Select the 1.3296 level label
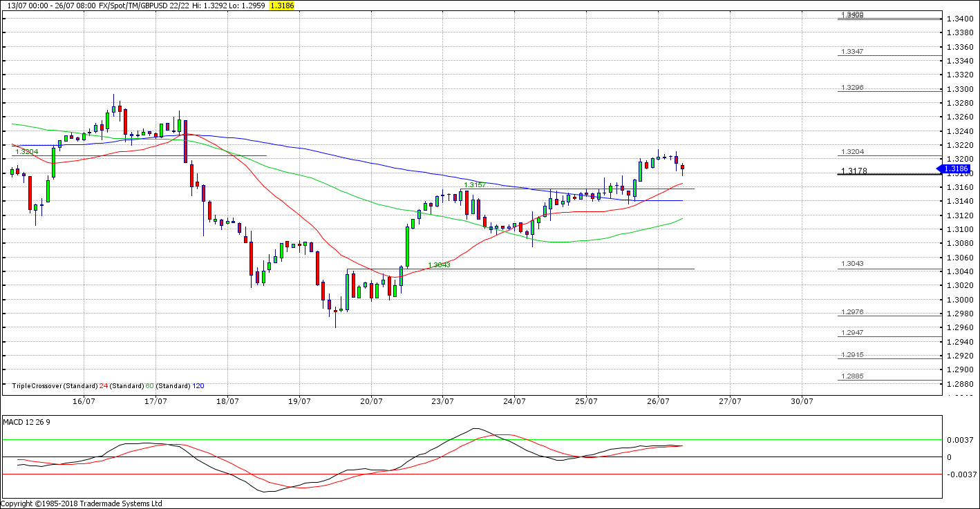Screen dimensions: 980x509 click(x=854, y=88)
